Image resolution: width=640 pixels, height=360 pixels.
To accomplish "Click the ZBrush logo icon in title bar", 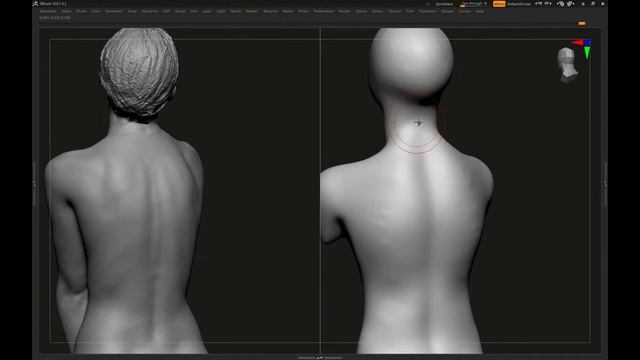I will click(x=35, y=4).
